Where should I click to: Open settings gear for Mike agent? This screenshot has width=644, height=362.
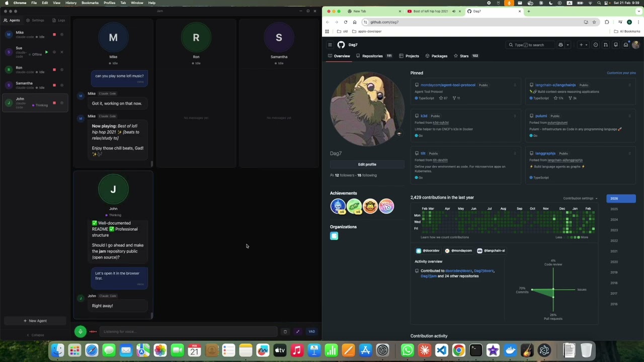(62, 35)
